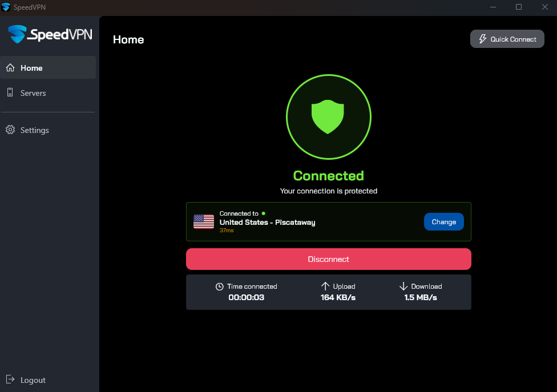The image size is (557, 392).
Task: Open Settings via the gear icon
Action: [10, 130]
